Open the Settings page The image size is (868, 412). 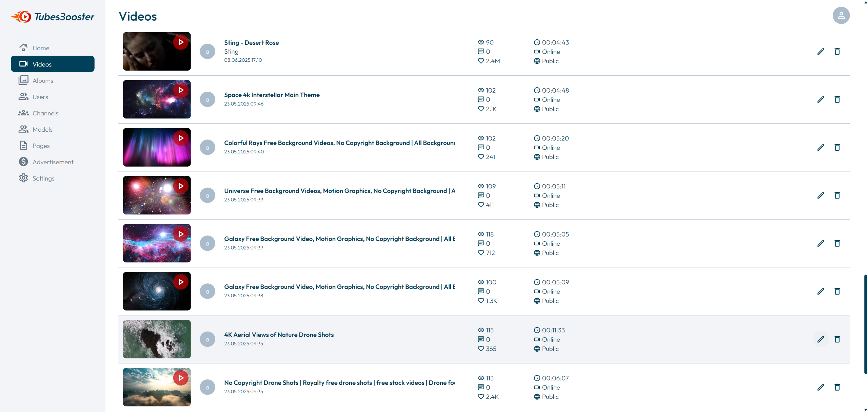(x=43, y=178)
